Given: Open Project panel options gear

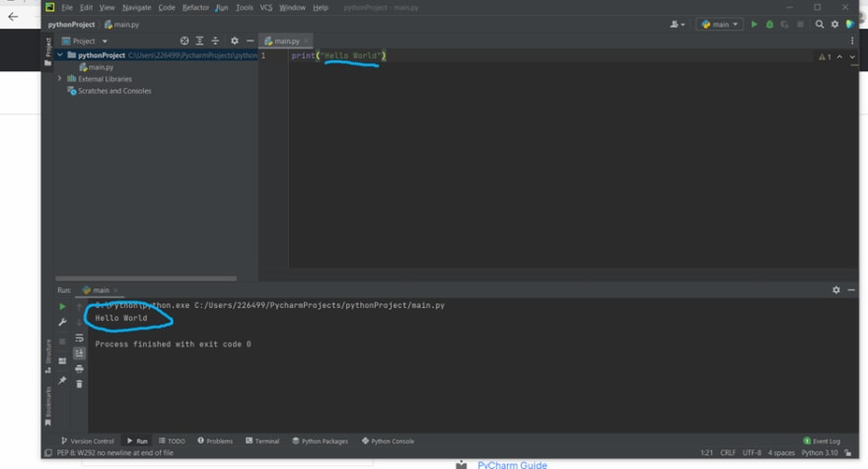Looking at the screenshot, I should pyautogui.click(x=235, y=41).
